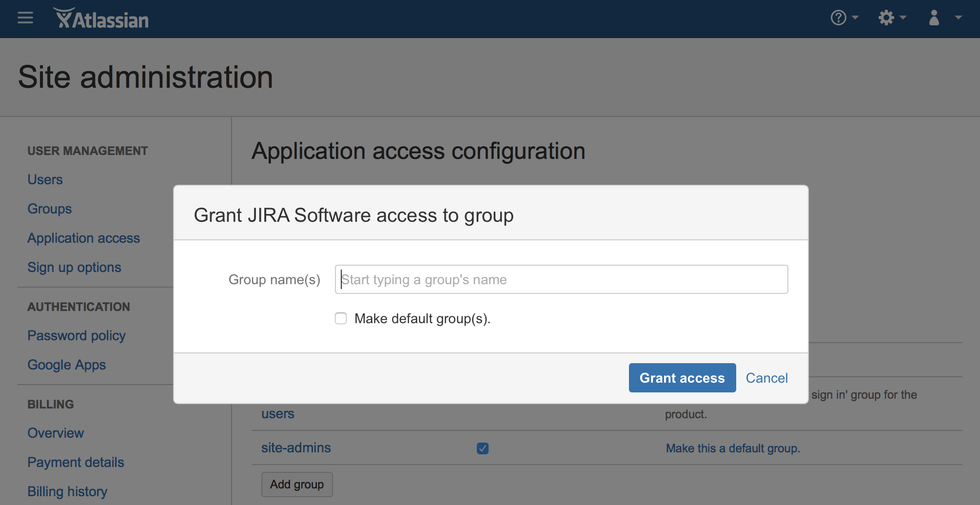
Task: Open the Users page
Action: 45,180
